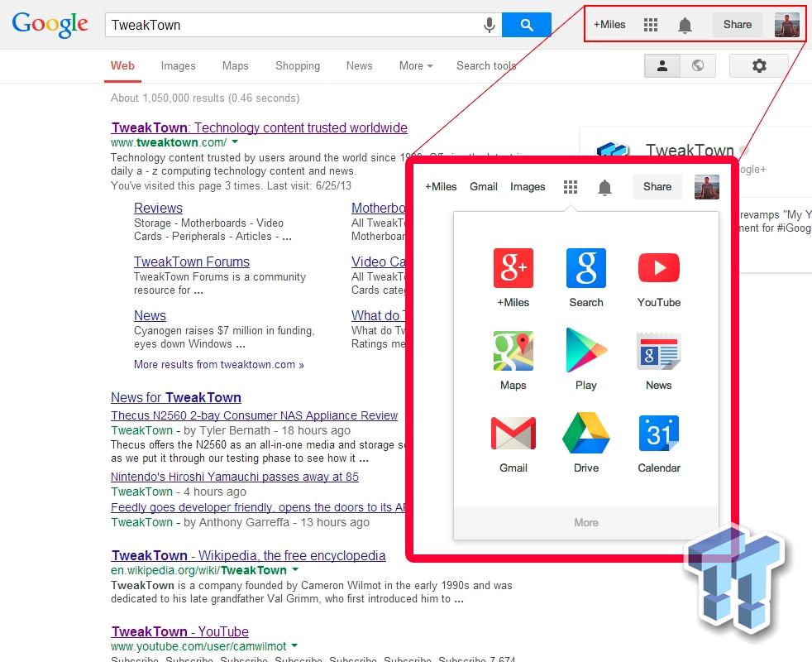Activate voice search microphone
The image size is (812, 662).
pos(489,25)
